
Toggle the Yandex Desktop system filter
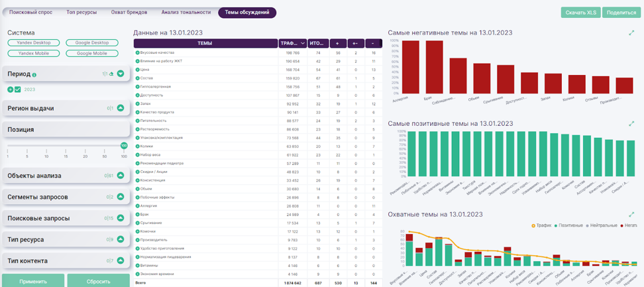34,42
